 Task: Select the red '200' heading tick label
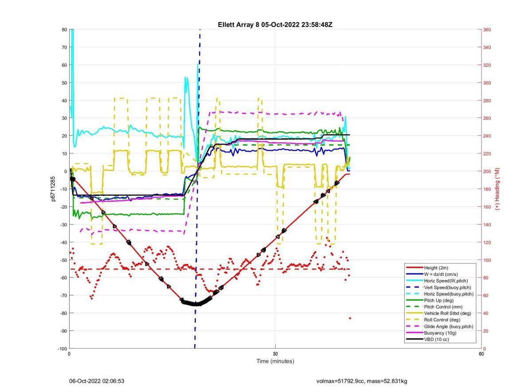pyautogui.click(x=487, y=171)
